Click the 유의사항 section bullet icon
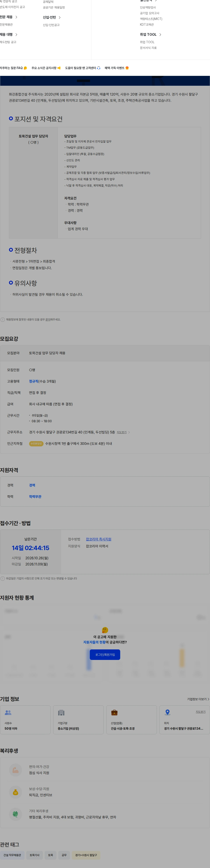 coord(11,283)
